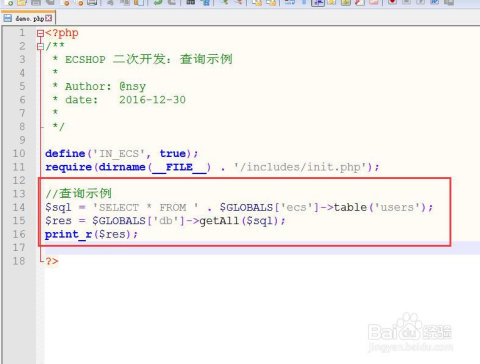The image size is (480, 364).
Task: Click $GLOBALS['db'] on line 15
Action: click(x=139, y=221)
